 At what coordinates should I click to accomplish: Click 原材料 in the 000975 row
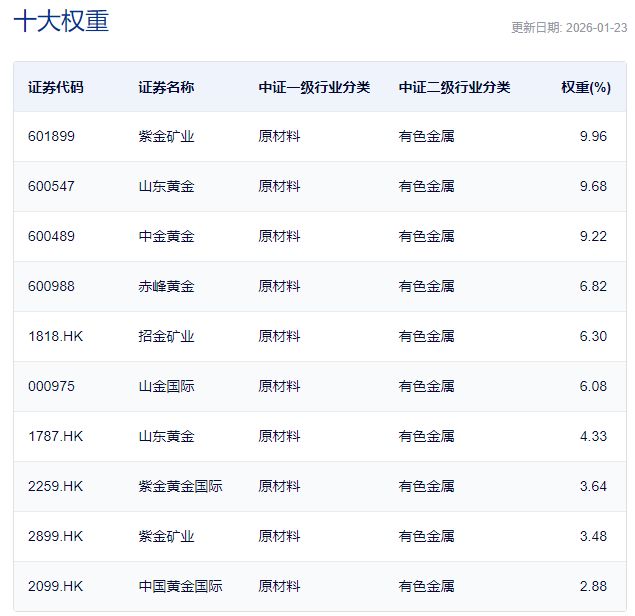coord(279,386)
